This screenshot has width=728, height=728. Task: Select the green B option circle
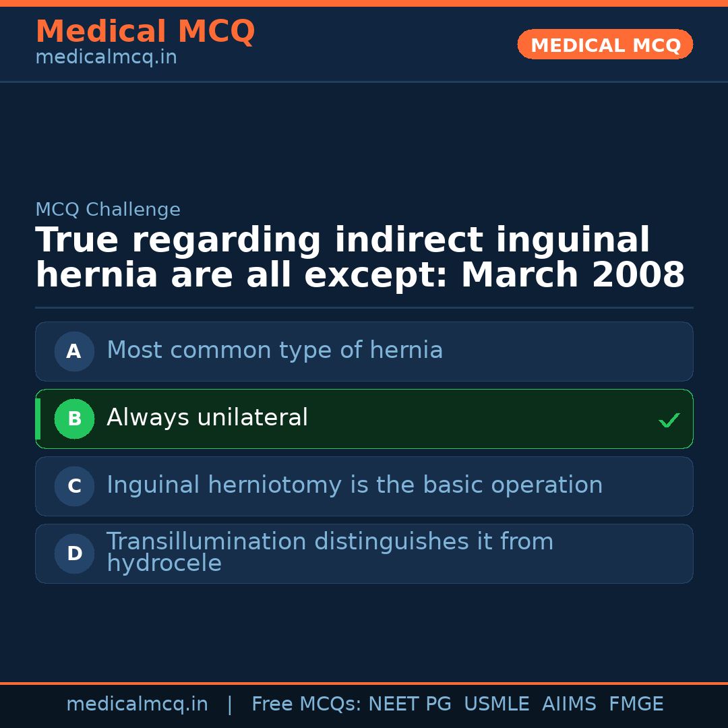[x=74, y=419]
